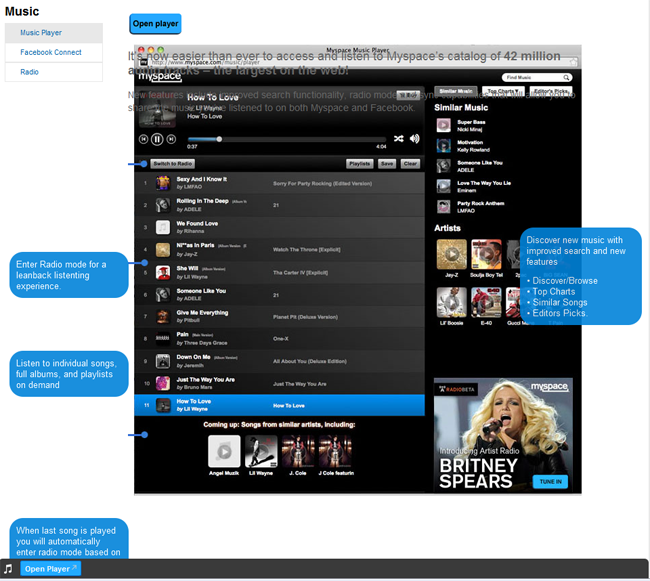Play Love The Way You Lie
Viewport: 650px width, 581px height.
click(444, 186)
